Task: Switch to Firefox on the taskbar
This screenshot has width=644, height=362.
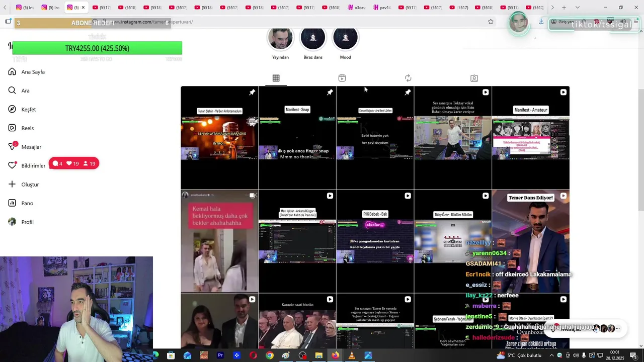Action: point(335,355)
